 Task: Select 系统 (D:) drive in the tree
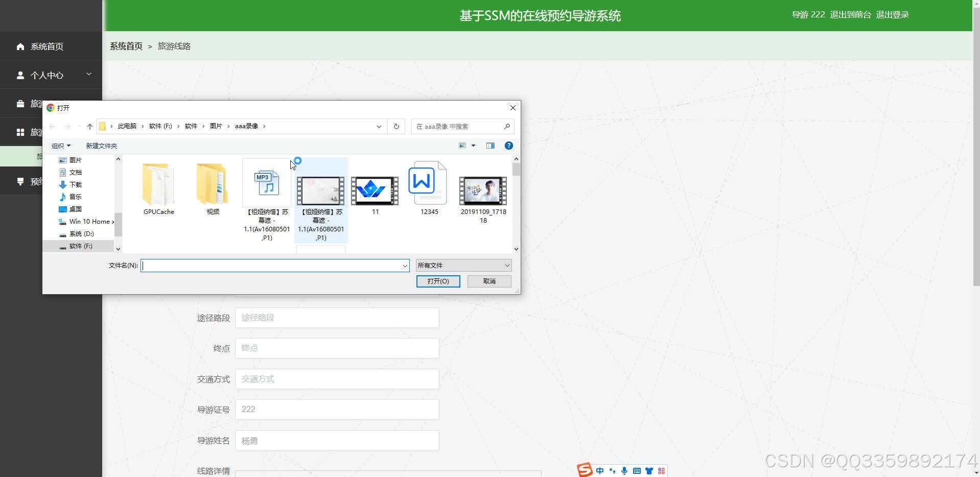pos(81,233)
